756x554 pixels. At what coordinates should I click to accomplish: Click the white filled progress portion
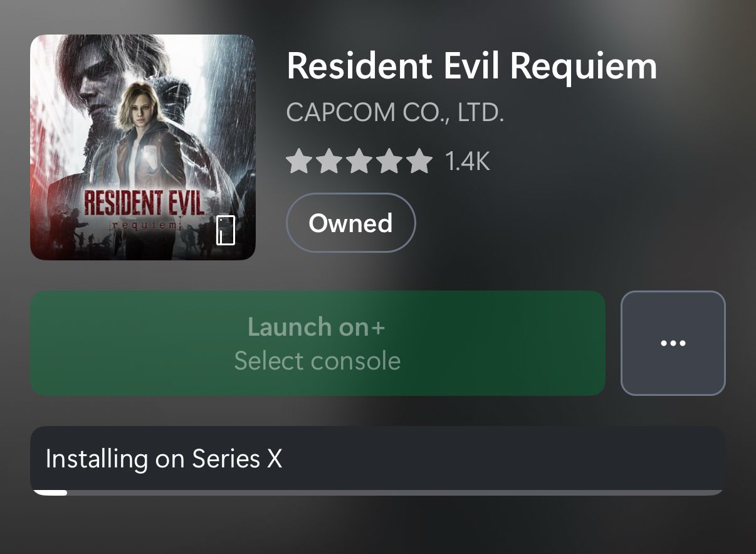tap(50, 493)
